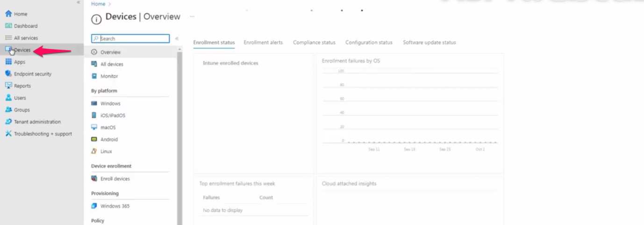The image size is (644, 225).
Task: Click the No data to display text
Action: (223, 210)
